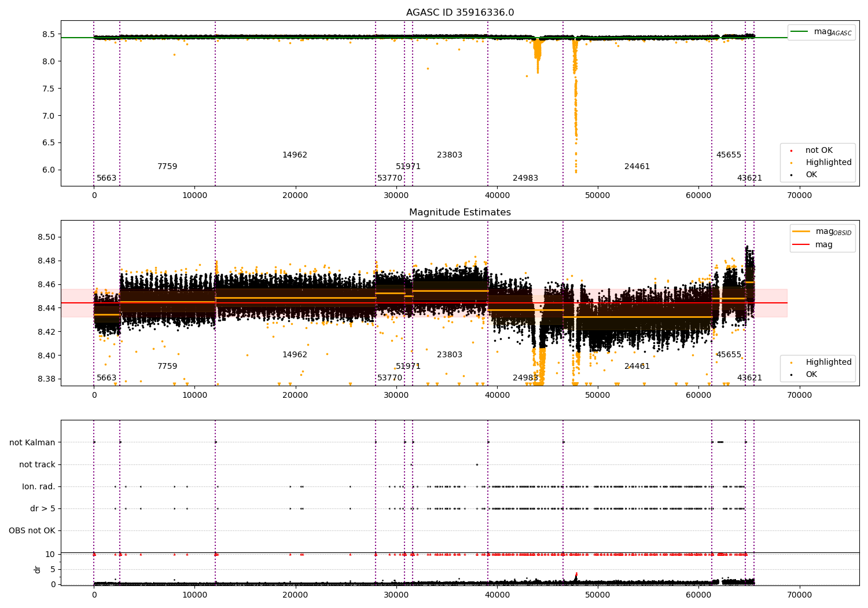Click x-axis tick 70000 in bottom panel
The image size is (868, 608).
point(800,595)
